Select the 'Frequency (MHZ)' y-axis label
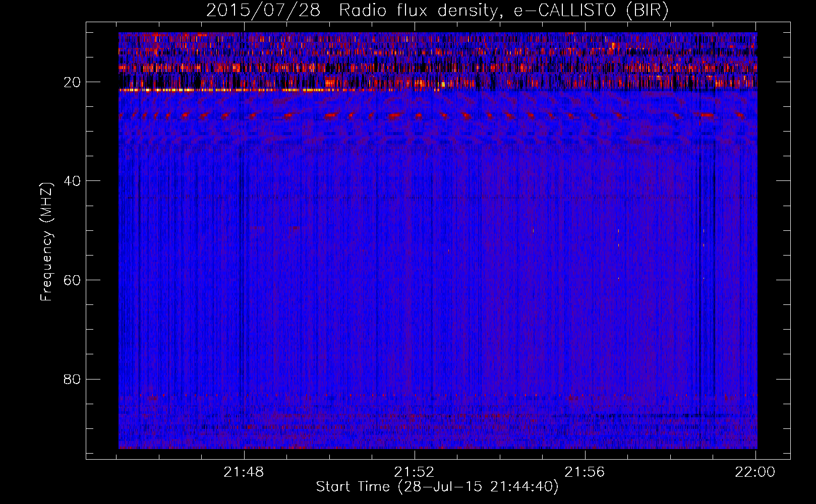This screenshot has width=816, height=504. 46,242
